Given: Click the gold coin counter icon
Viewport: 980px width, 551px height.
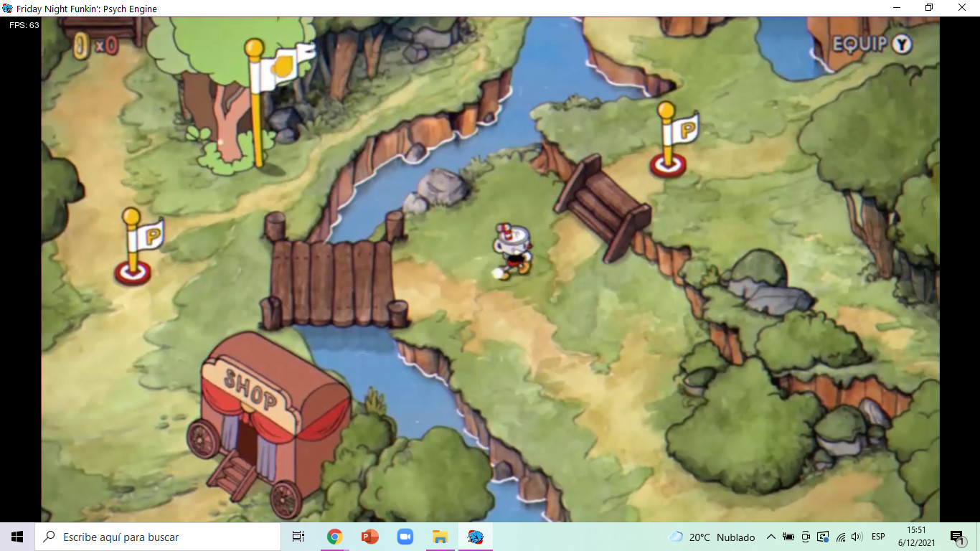Looking at the screenshot, I should point(83,46).
